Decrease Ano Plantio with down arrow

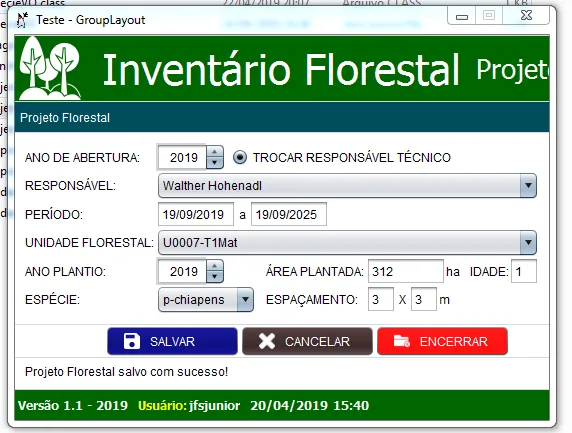tap(215, 277)
